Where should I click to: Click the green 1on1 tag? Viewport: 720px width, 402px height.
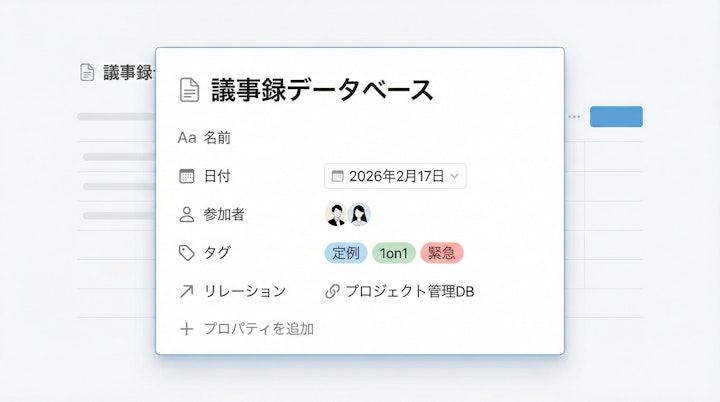[x=394, y=253]
